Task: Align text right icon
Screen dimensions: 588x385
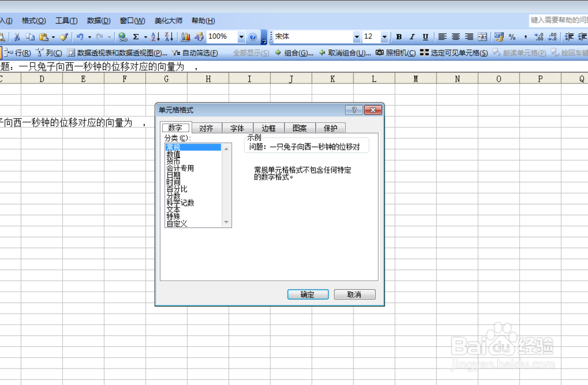Action: click(469, 37)
